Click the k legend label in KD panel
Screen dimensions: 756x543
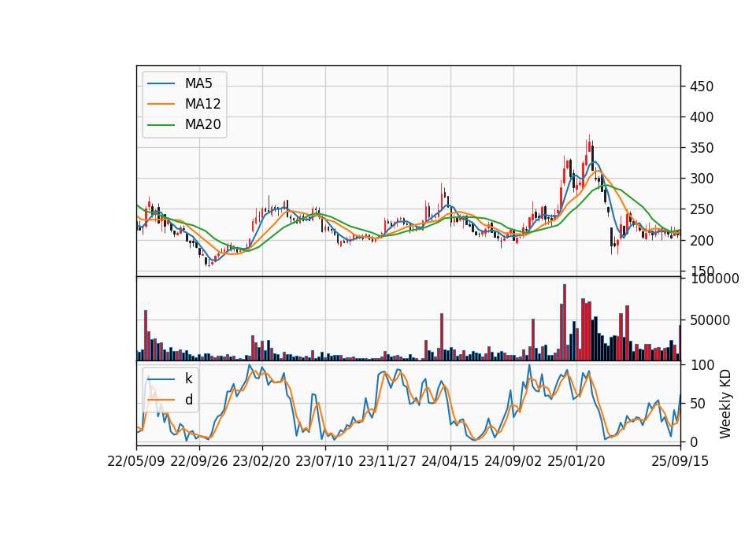(x=188, y=379)
